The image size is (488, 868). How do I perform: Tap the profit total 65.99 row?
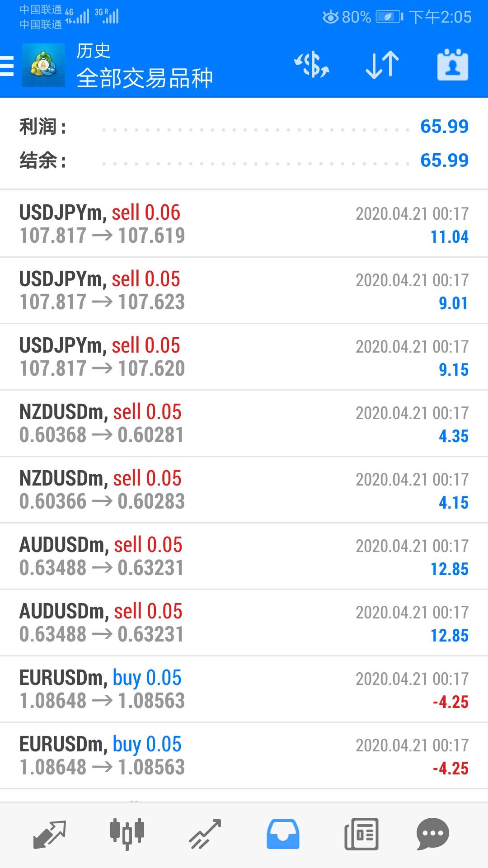[244, 127]
